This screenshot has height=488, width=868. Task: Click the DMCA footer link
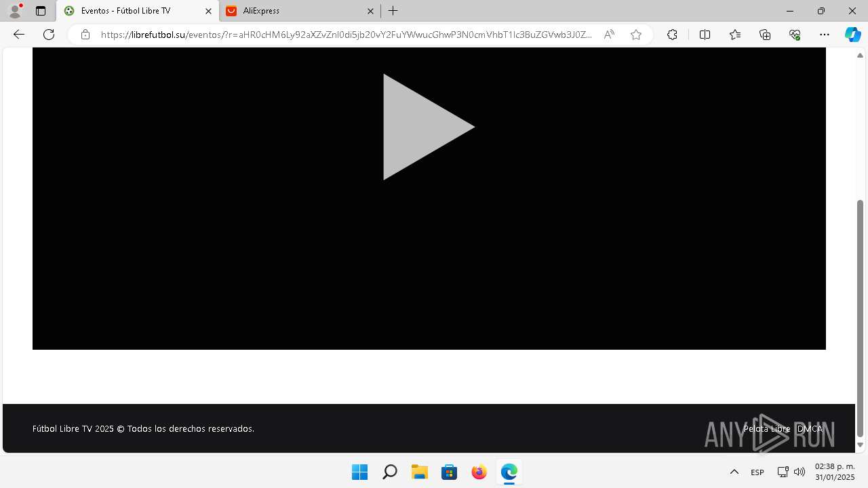click(x=810, y=428)
